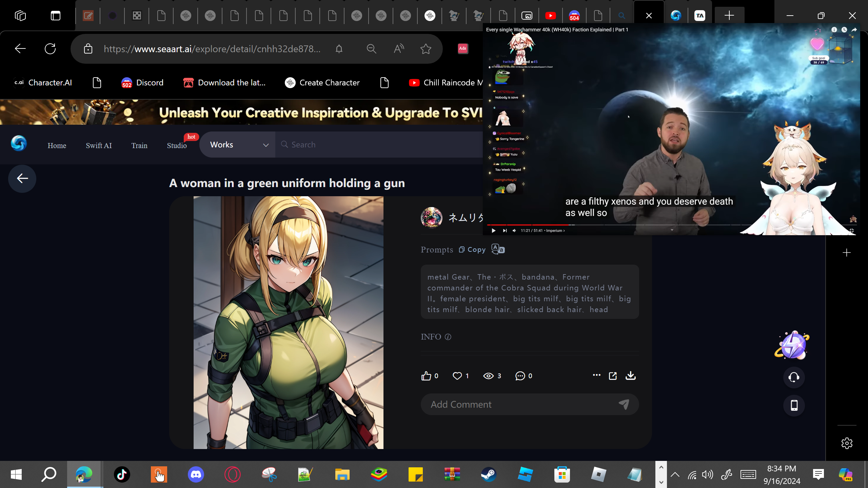The image size is (868, 488).
Task: Download the artwork image
Action: (631, 376)
